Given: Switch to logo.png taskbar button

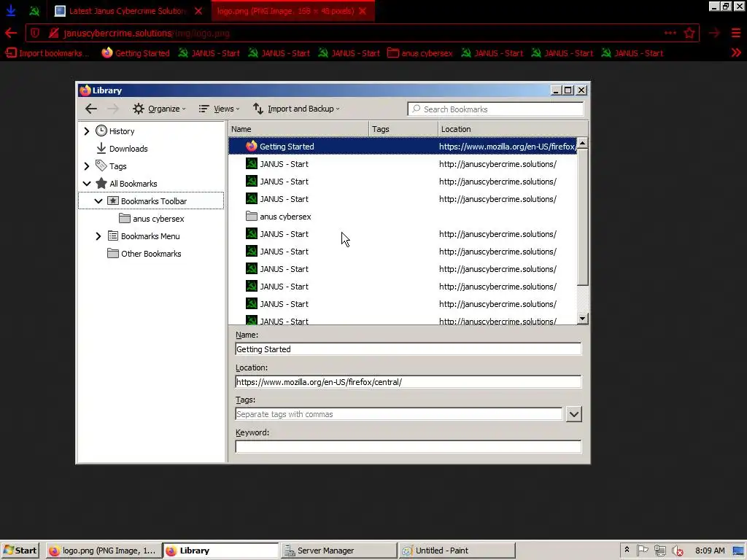Looking at the screenshot, I should tap(103, 551).
